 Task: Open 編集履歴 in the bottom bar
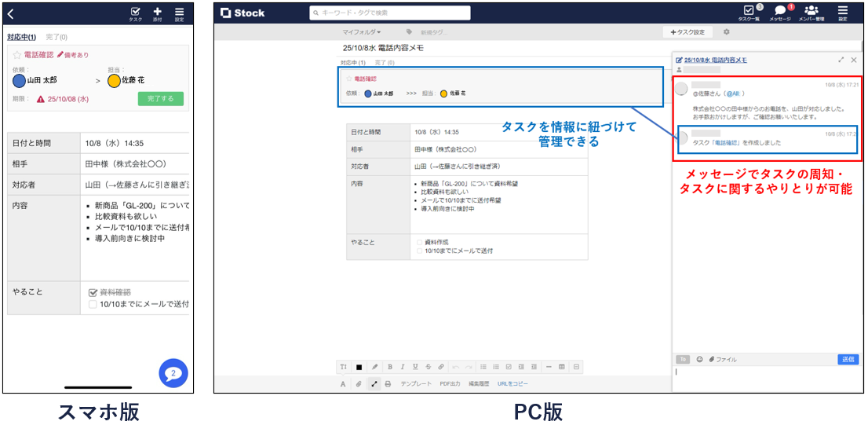click(479, 383)
